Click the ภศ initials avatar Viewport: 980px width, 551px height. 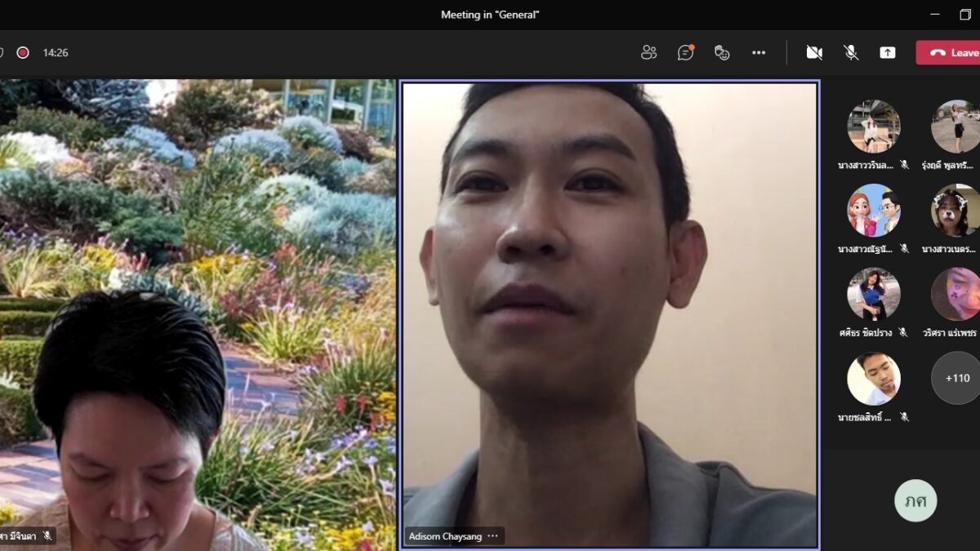click(x=915, y=500)
